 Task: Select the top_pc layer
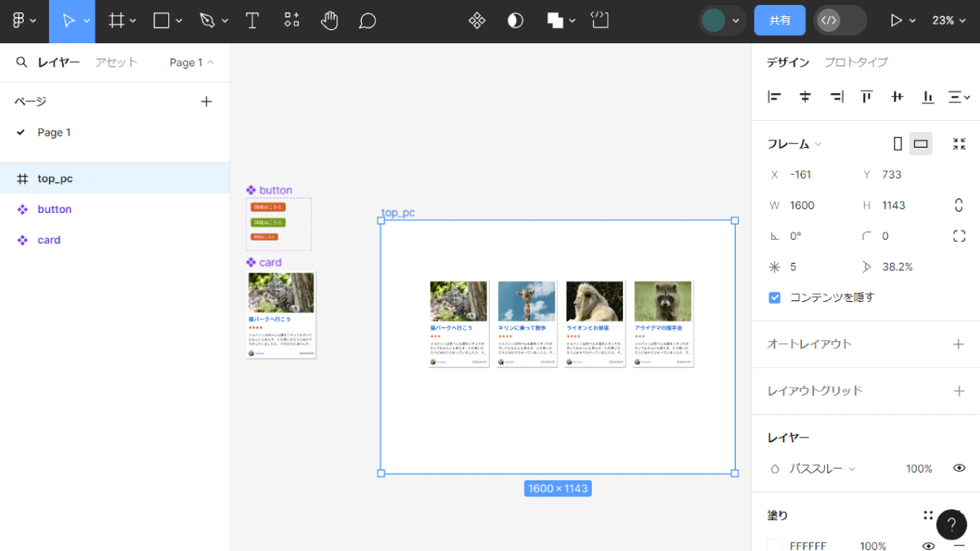tap(114, 178)
